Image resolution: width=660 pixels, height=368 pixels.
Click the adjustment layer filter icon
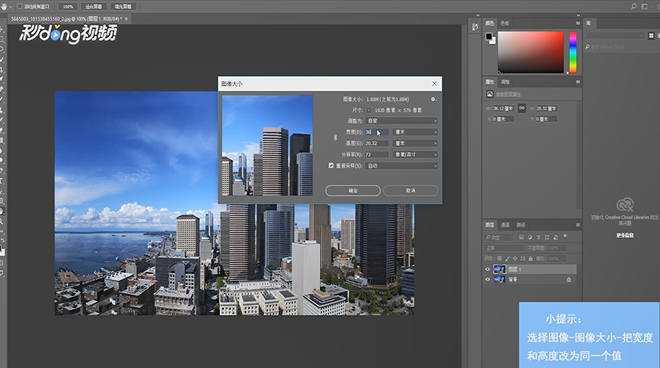[530, 237]
